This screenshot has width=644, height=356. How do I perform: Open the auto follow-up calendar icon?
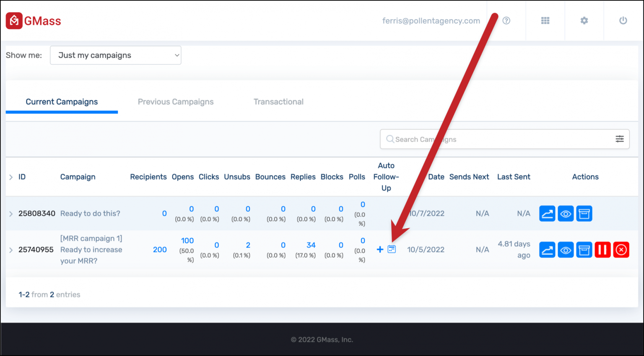click(x=392, y=249)
